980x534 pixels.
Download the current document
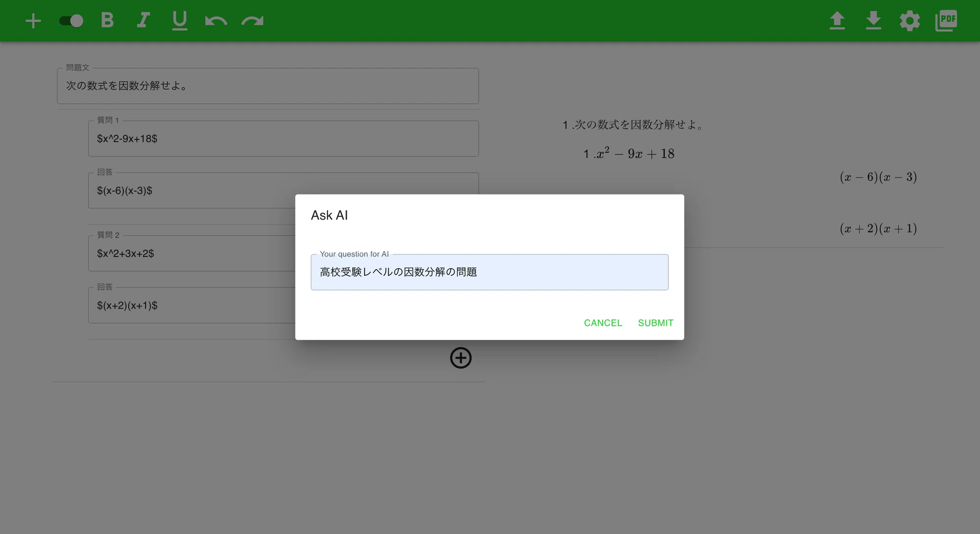(874, 21)
